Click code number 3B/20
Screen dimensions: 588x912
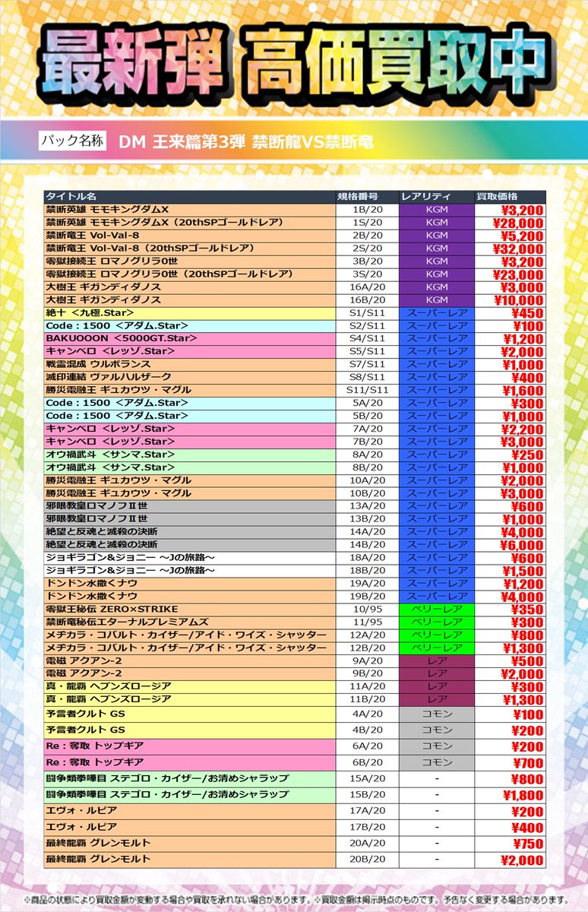[x=367, y=261]
